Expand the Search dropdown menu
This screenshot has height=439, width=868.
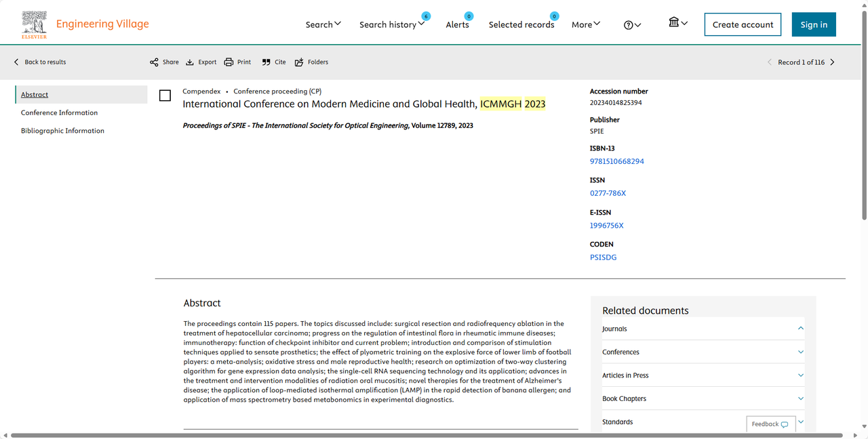[x=323, y=24]
